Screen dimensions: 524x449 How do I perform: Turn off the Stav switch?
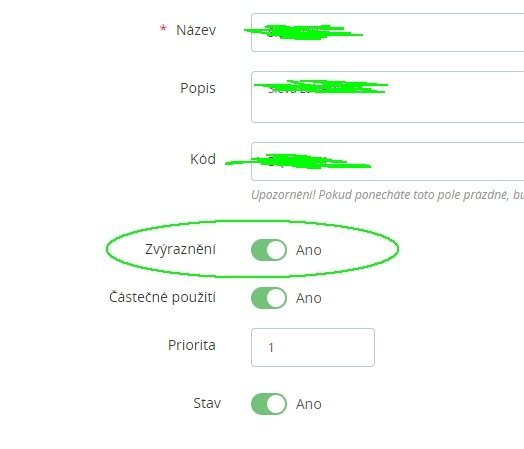click(269, 404)
